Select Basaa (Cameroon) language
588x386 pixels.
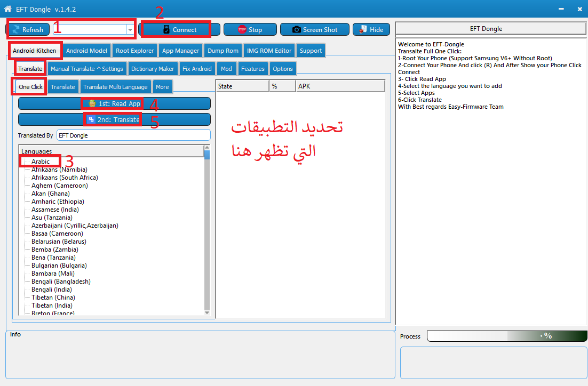pyautogui.click(x=58, y=234)
